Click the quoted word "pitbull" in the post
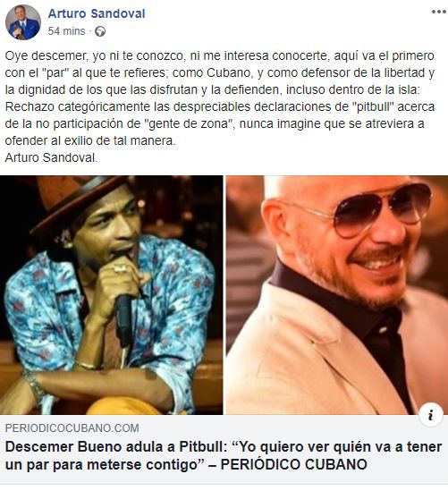448x491 pixels. coord(375,106)
